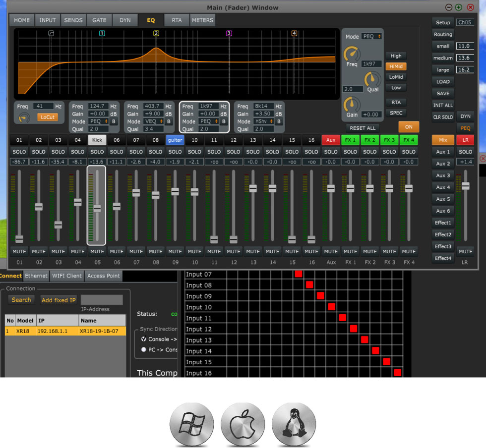Click the LR master fader handle
This screenshot has height=448, width=486.
(x=465, y=186)
